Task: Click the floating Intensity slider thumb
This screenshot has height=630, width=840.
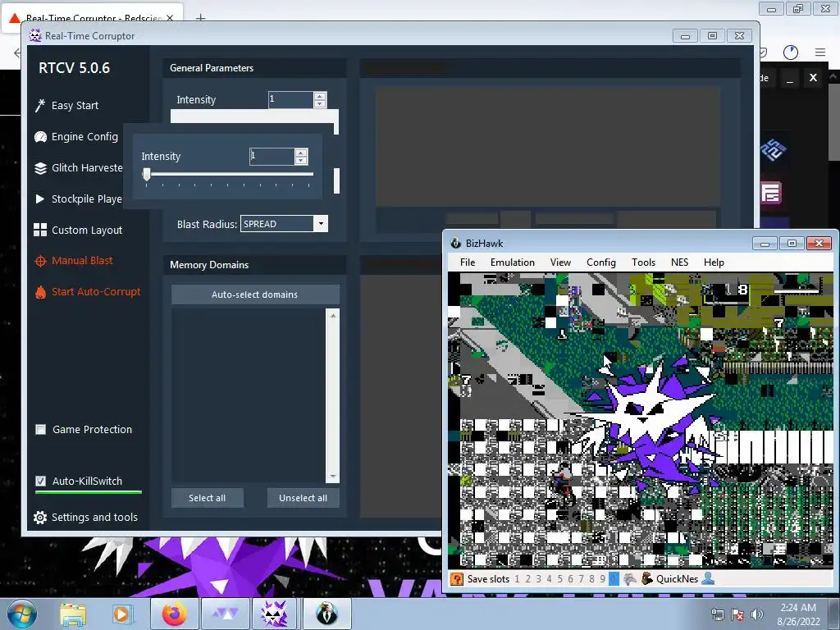Action: [x=147, y=175]
